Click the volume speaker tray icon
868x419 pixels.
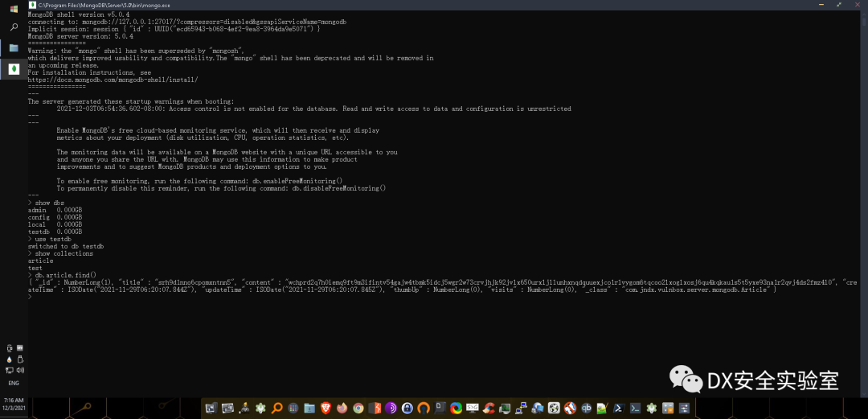[20, 370]
